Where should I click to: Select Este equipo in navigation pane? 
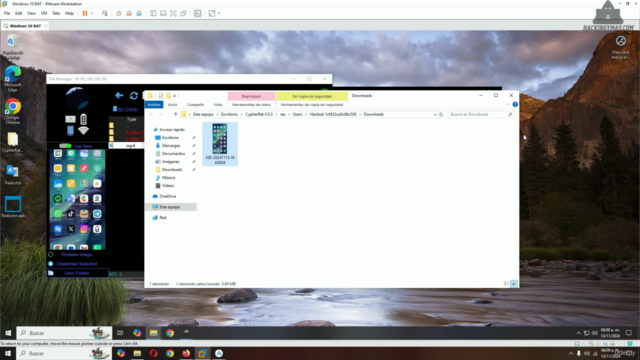pos(171,207)
